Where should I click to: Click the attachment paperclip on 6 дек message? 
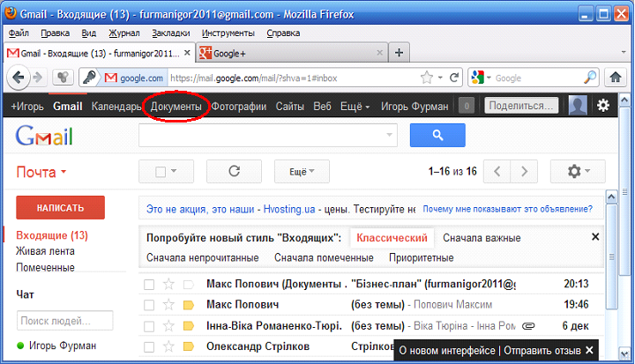528,326
